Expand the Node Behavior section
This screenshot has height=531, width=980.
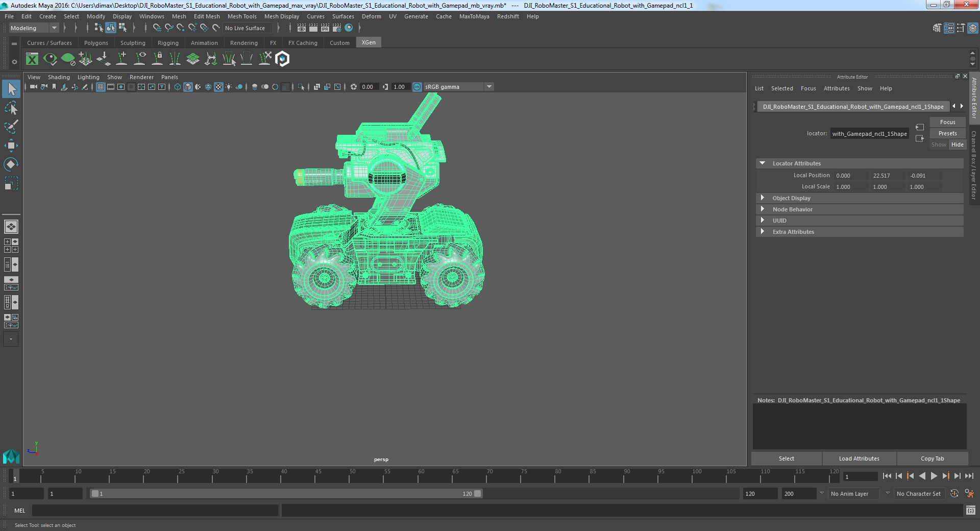(x=763, y=209)
